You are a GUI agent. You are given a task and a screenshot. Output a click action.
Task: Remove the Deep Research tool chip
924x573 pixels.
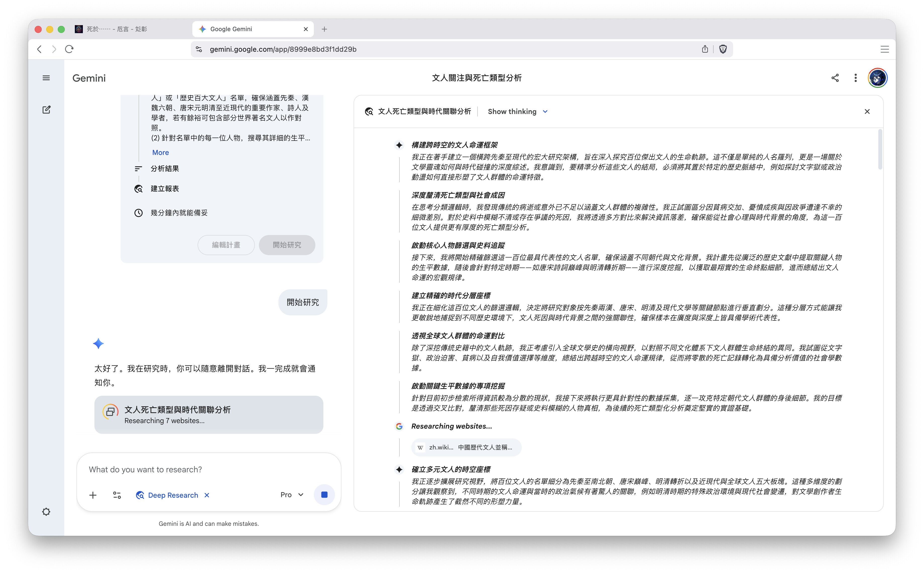click(207, 495)
